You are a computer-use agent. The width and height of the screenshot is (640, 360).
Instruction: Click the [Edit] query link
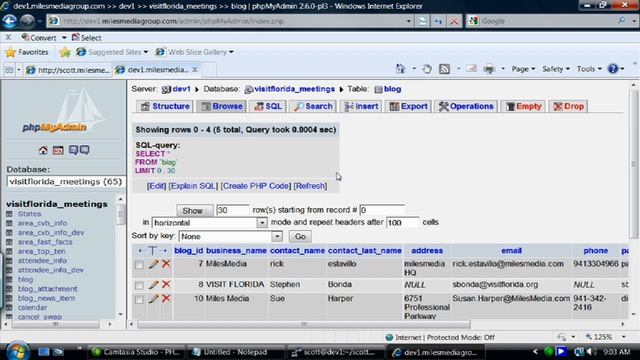coord(156,186)
